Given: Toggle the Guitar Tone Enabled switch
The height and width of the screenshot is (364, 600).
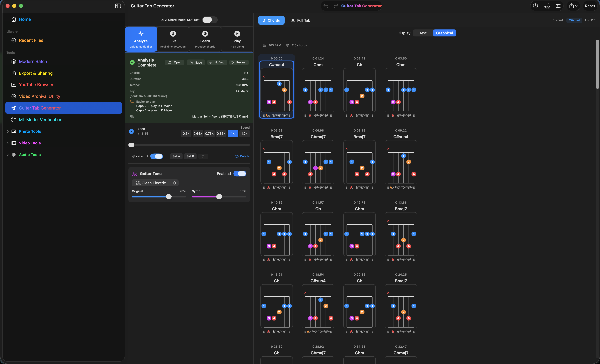Looking at the screenshot, I should point(240,174).
